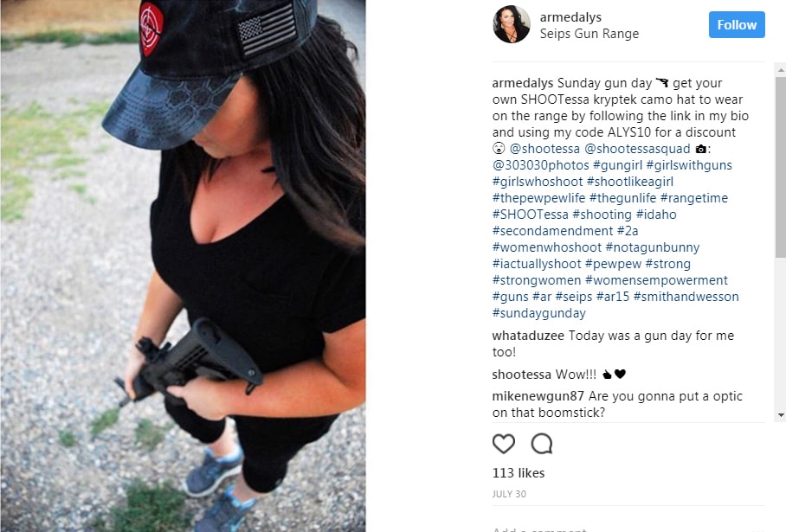786x532 pixels.
Task: Click the Add a comment field
Action: pos(628,528)
